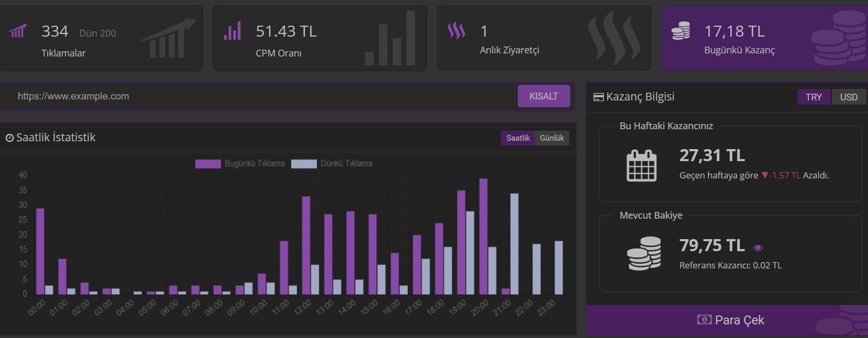Toggle the Bugünkü Tıklama legend swatch

tap(208, 164)
